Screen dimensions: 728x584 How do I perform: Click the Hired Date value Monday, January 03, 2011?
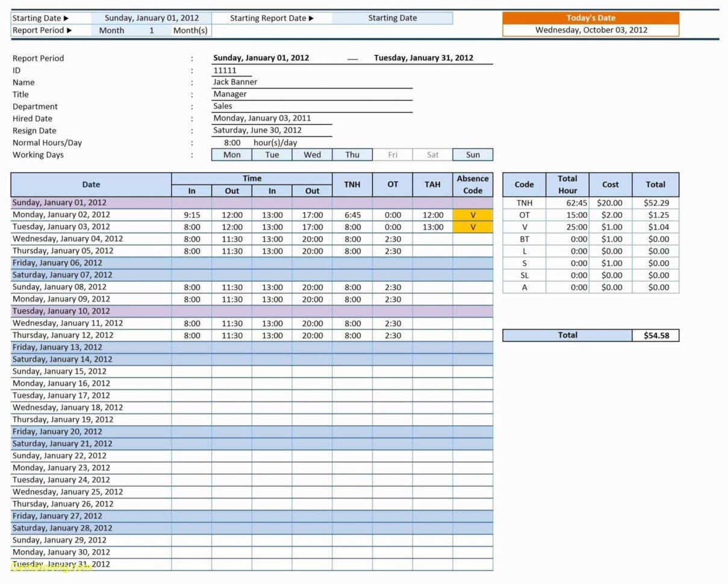click(x=272, y=118)
